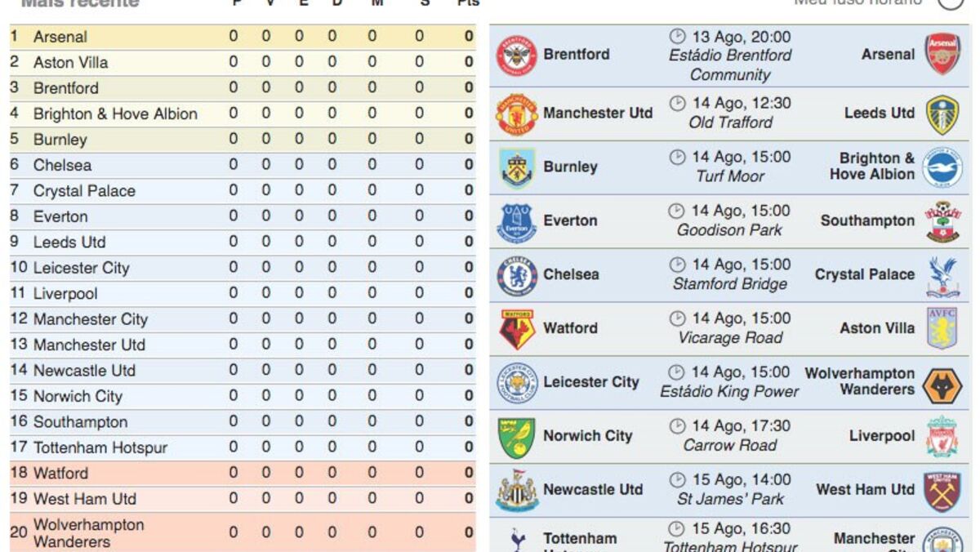Screen dimensions: 980x552
Task: Select the Wolverhampton Wanderers wolf crest
Action: [x=943, y=382]
